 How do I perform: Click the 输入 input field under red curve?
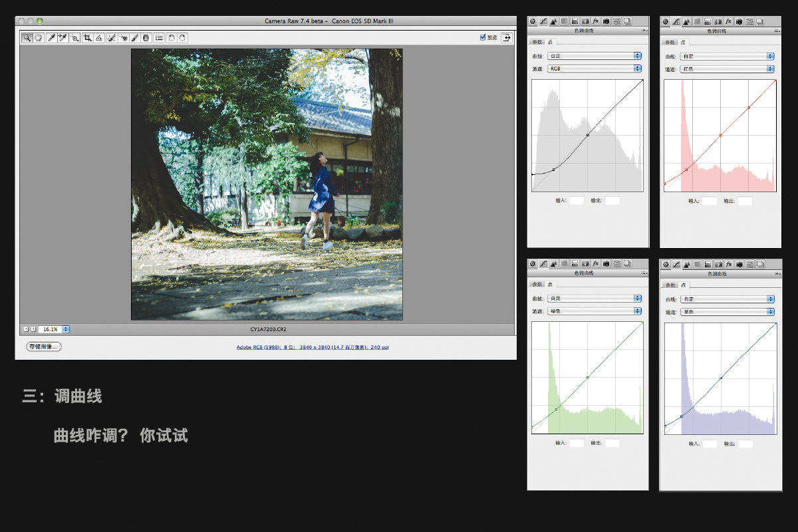point(710,201)
